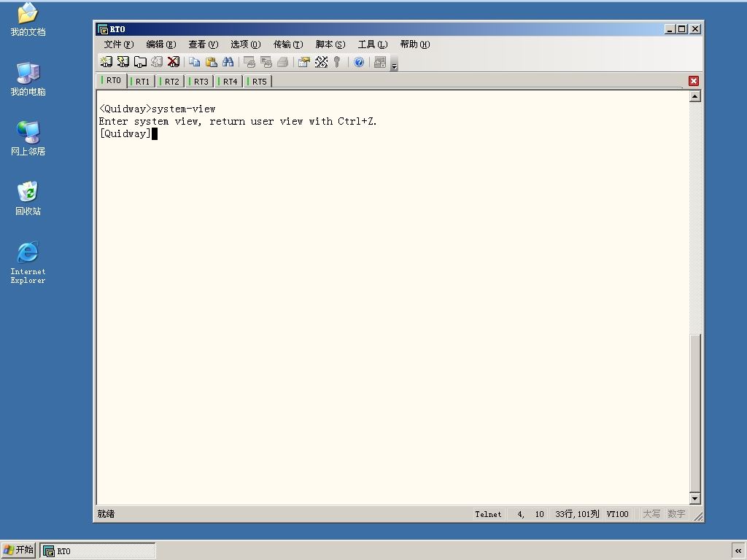This screenshot has height=560, width=747.
Task: Click the Disconnect red X toolbar icon
Action: point(174,62)
